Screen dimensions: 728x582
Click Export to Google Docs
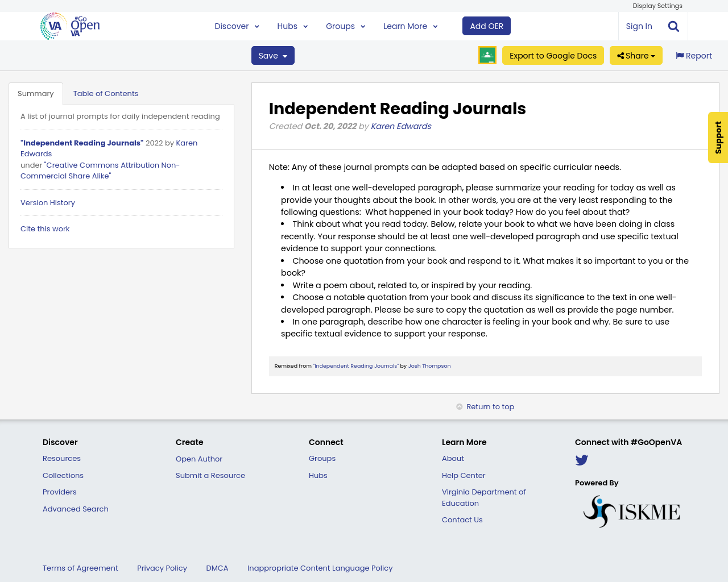tap(553, 55)
